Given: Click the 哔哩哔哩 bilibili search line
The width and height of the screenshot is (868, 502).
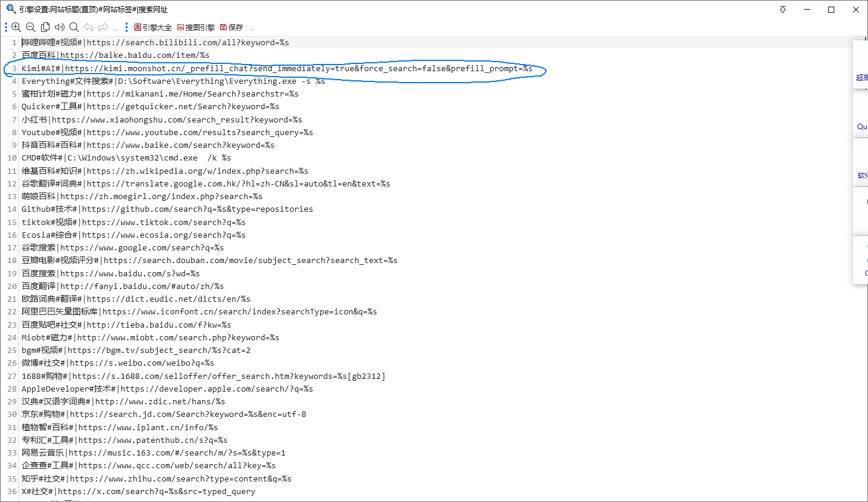Looking at the screenshot, I should (156, 42).
